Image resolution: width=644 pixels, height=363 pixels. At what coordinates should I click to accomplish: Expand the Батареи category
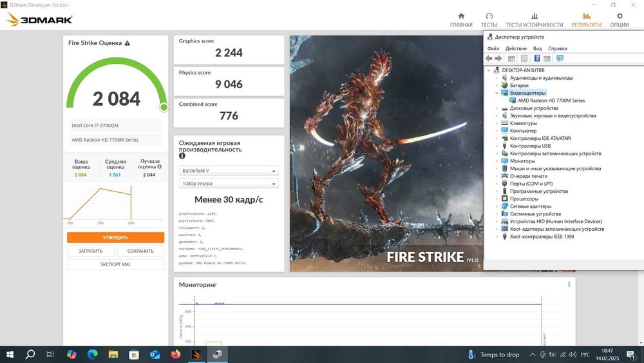point(497,86)
